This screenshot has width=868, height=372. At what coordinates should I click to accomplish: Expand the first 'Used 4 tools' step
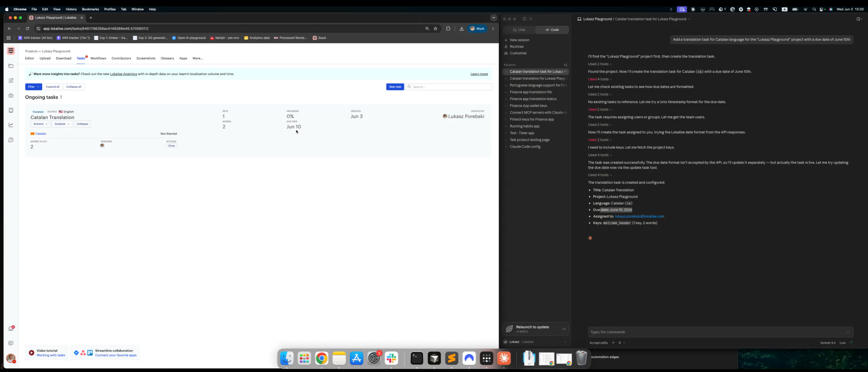click(x=599, y=79)
